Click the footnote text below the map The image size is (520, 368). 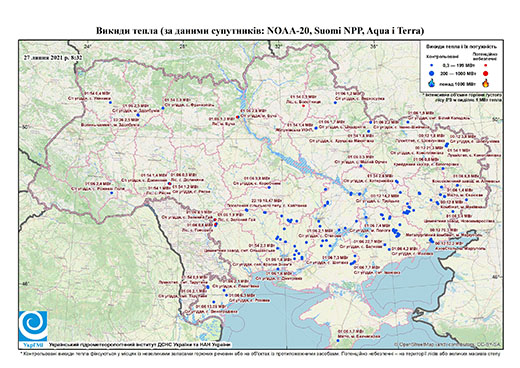[x=260, y=353]
